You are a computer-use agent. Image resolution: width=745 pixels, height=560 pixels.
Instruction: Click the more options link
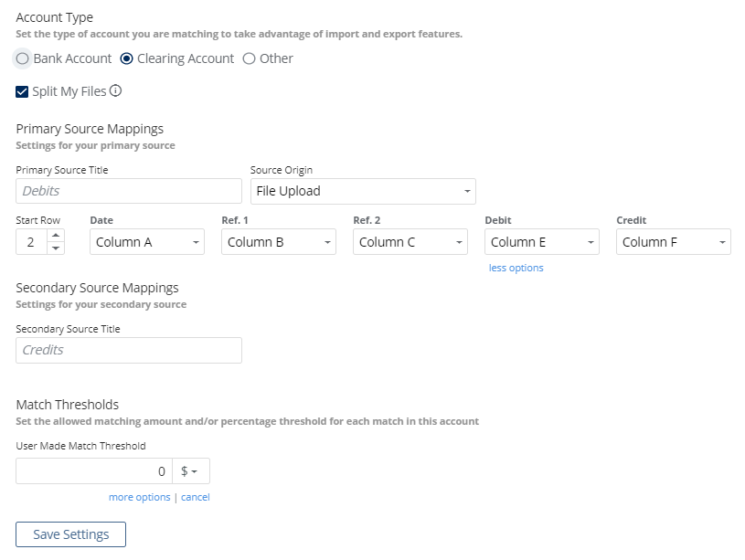coord(139,497)
